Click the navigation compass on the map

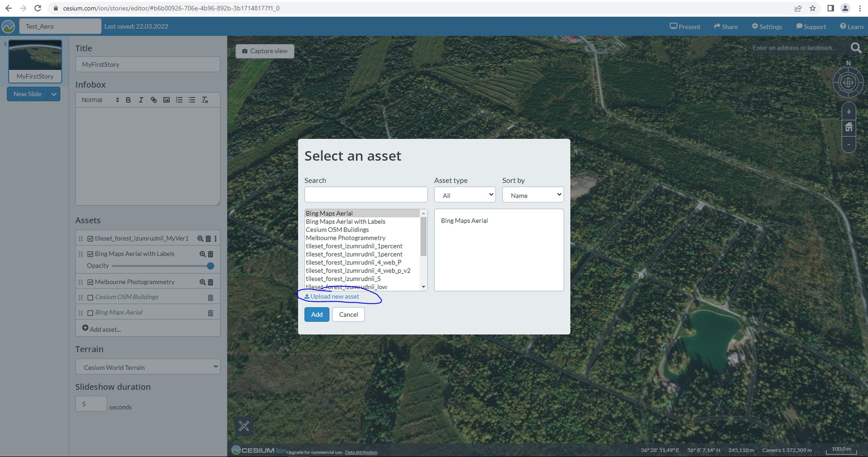848,82
